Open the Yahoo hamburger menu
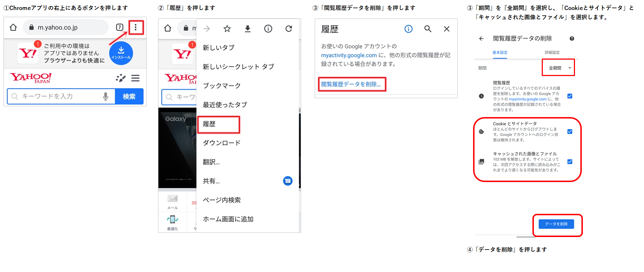Screen dimensions: 644x272 click(x=135, y=78)
